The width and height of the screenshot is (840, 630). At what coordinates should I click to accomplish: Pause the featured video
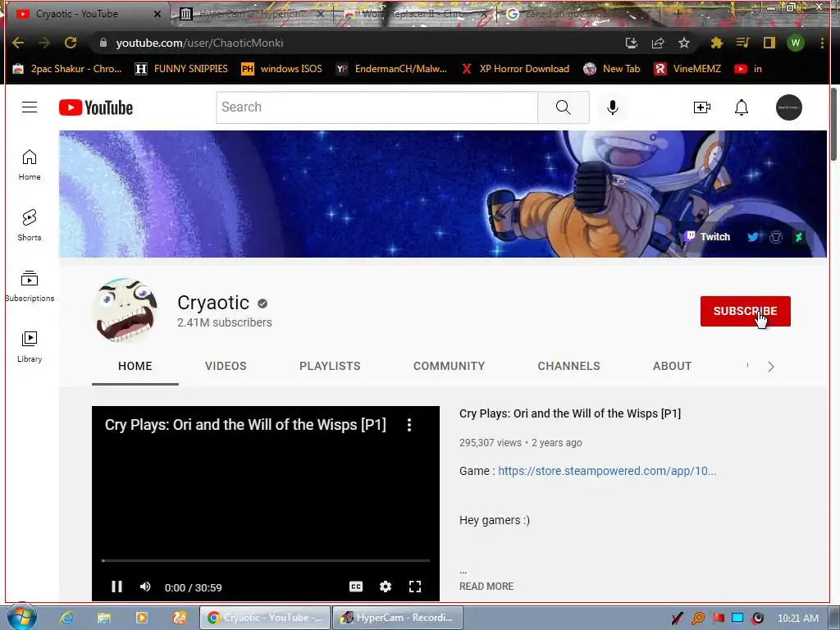click(x=116, y=587)
